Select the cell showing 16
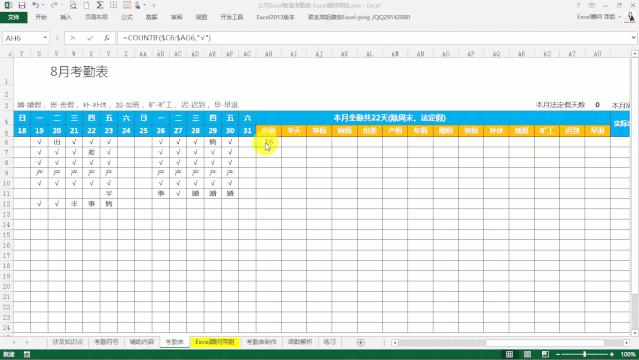Image resolution: width=639 pixels, height=360 pixels. click(x=269, y=142)
